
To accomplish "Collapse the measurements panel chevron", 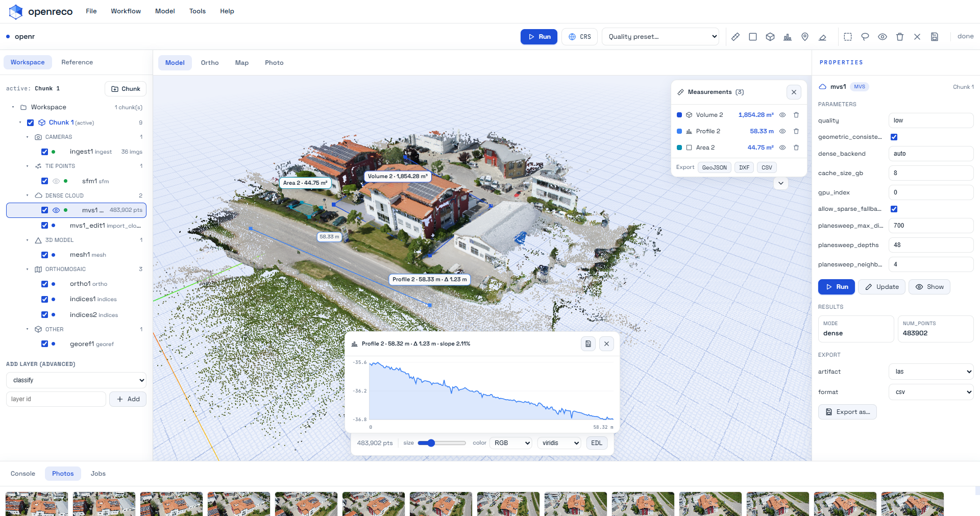I will 781,183.
